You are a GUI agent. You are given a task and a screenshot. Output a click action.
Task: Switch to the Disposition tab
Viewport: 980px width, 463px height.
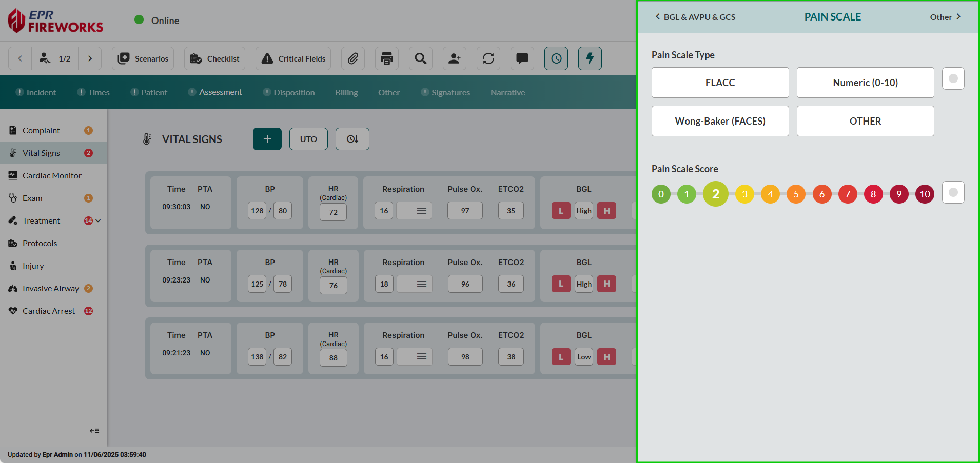(294, 92)
